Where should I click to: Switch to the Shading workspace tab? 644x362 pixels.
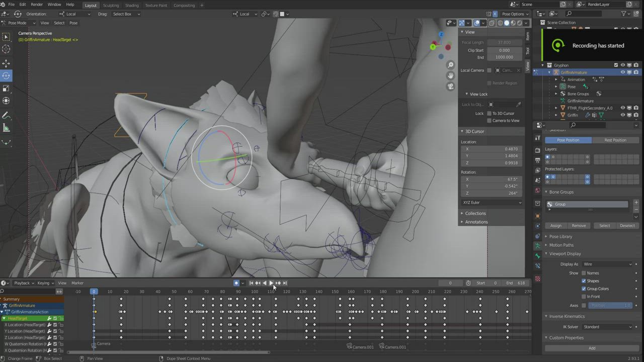(x=132, y=5)
